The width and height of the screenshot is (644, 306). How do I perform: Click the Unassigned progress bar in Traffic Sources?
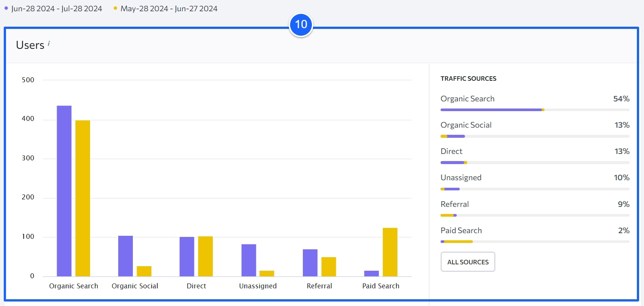pos(535,189)
